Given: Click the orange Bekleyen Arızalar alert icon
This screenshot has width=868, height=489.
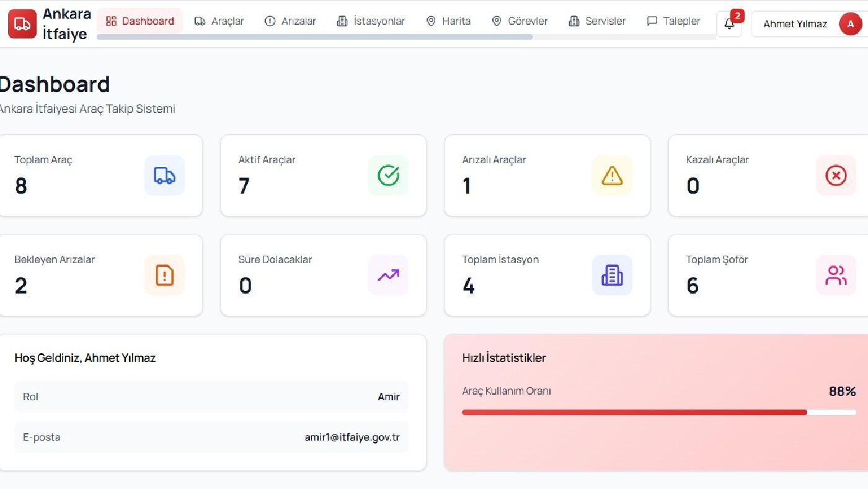Looking at the screenshot, I should tap(164, 275).
